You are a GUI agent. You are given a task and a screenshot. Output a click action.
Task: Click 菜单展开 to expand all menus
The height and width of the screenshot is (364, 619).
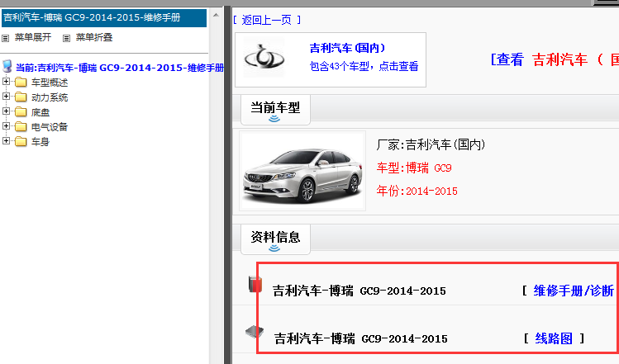click(33, 37)
